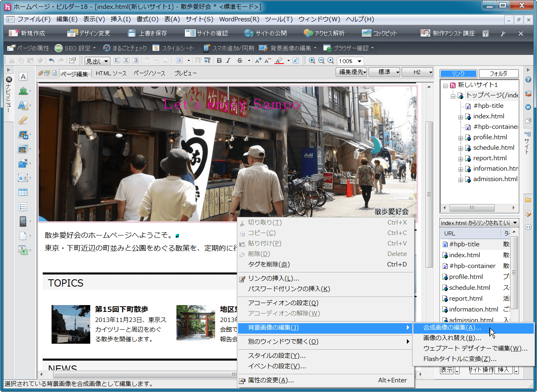The image size is (537, 392).
Task: Expand the profile.html tree node
Action: (x=460, y=138)
